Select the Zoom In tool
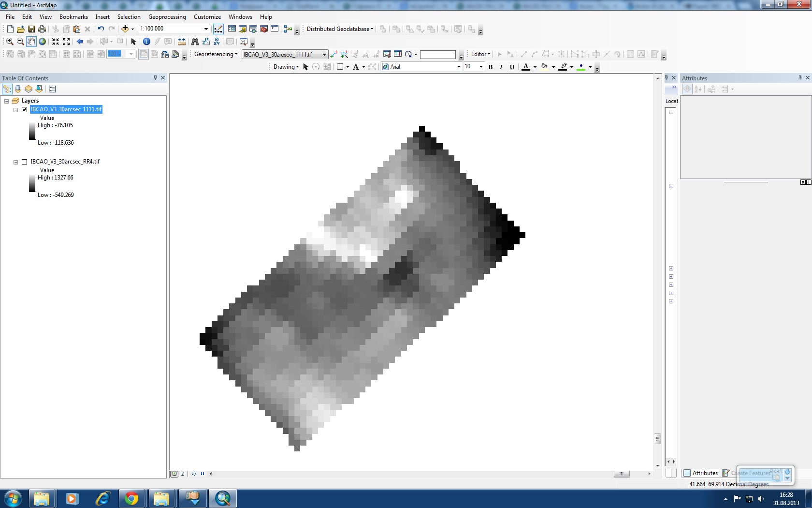 (10, 42)
